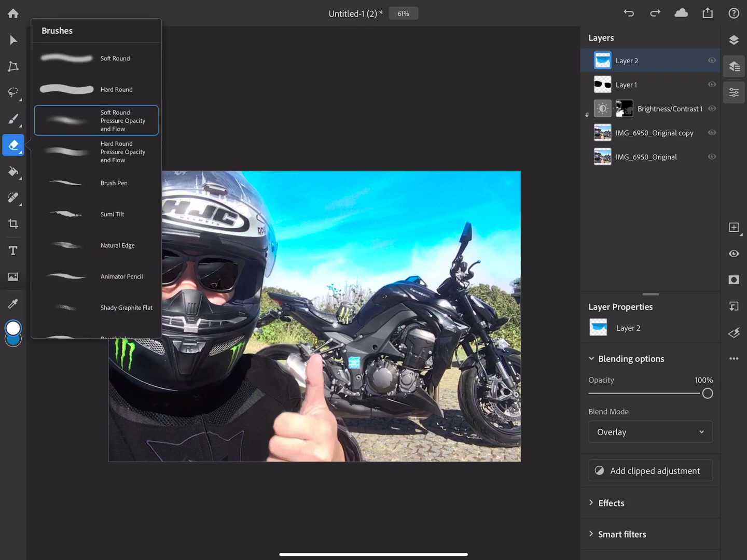Expand the Smart filters section

coord(591,534)
